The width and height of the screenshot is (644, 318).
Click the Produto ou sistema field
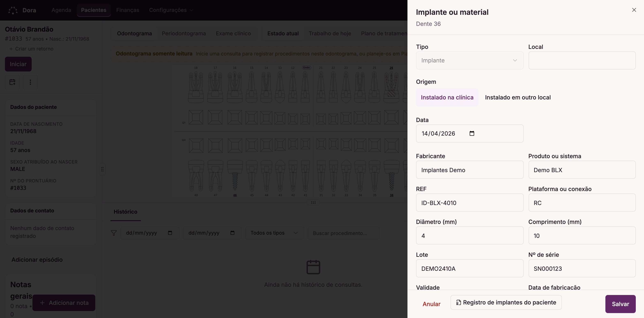[x=582, y=170]
